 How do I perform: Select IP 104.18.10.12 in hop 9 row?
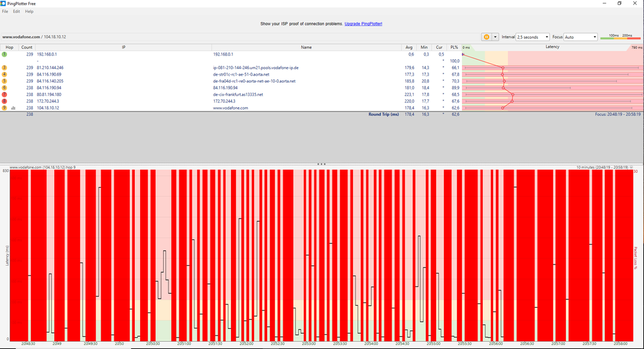tap(48, 108)
